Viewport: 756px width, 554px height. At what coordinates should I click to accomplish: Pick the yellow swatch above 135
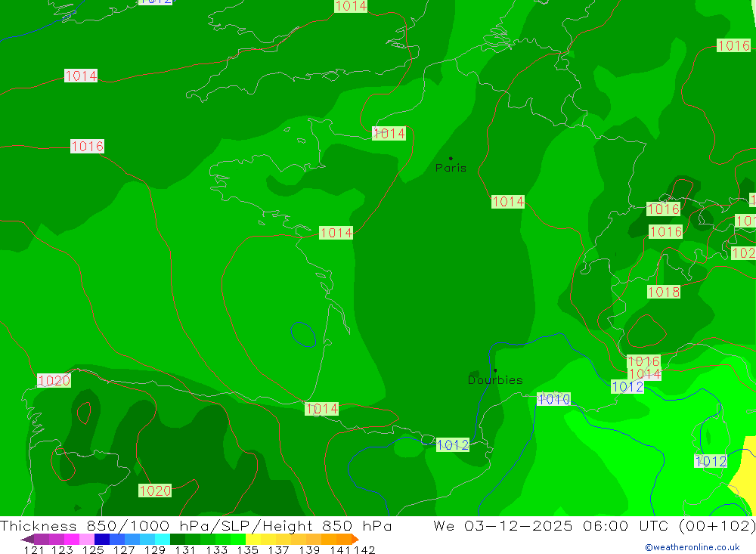[x=253, y=539]
